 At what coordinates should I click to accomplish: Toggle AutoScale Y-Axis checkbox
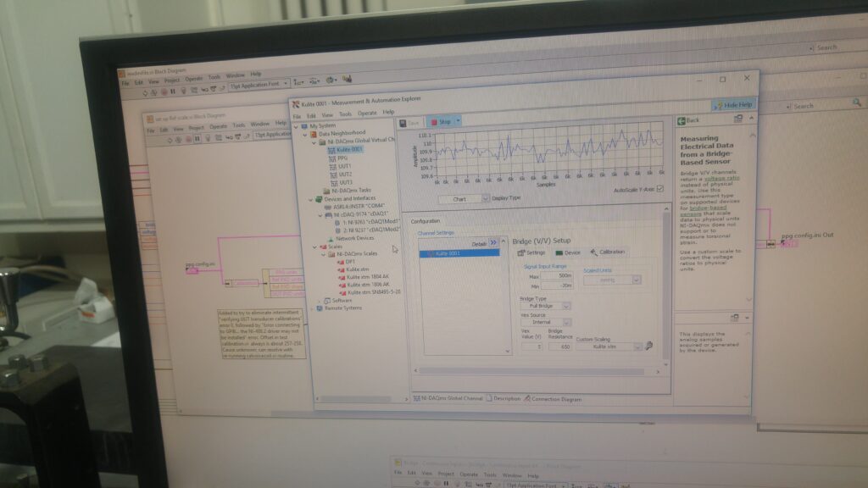(659, 189)
